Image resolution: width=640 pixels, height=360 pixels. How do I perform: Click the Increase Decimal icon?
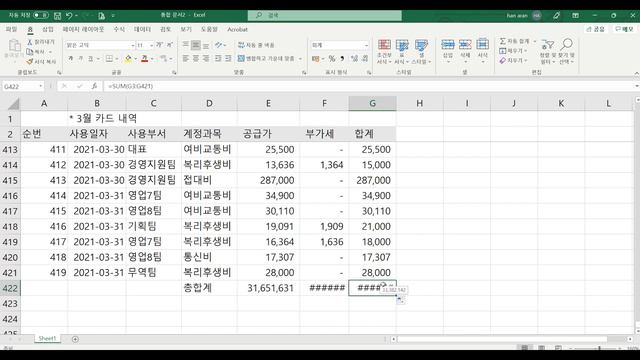[354, 59]
